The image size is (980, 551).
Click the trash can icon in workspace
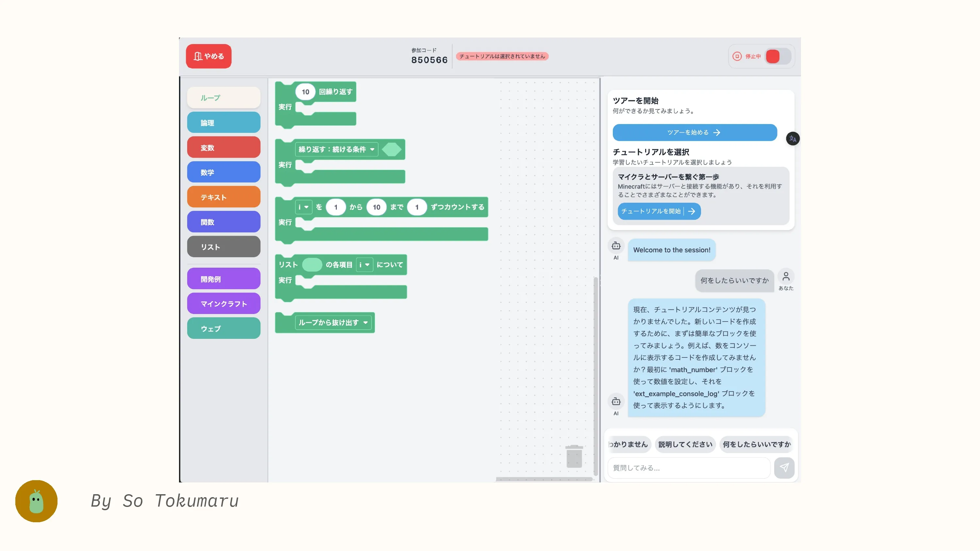[x=574, y=456]
